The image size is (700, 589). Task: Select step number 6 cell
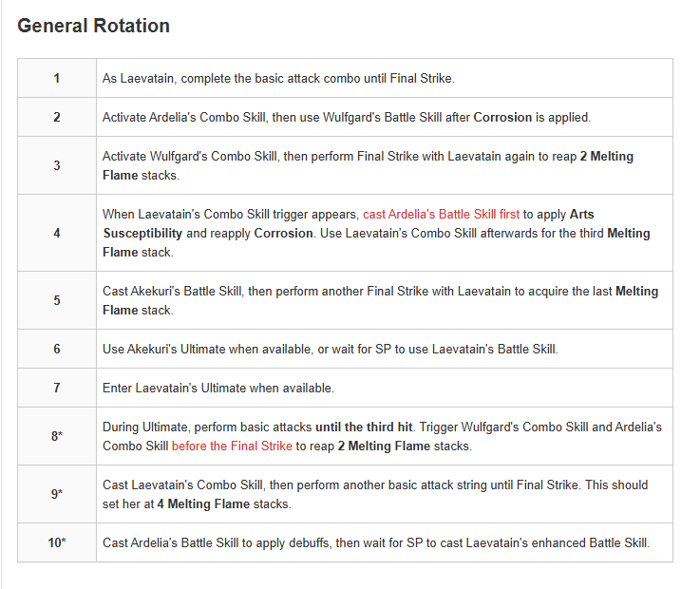(57, 349)
